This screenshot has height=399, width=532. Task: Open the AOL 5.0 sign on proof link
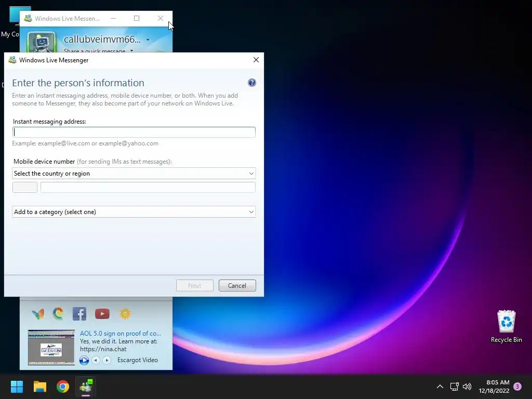pyautogui.click(x=121, y=334)
